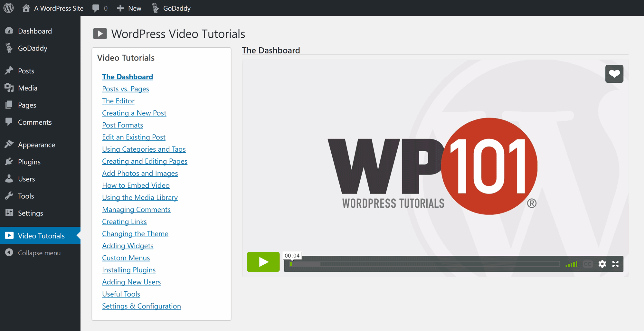Viewport: 644px width, 331px height.
Task: Click the GoDaddy mascot icon in admin bar
Action: coord(155,8)
